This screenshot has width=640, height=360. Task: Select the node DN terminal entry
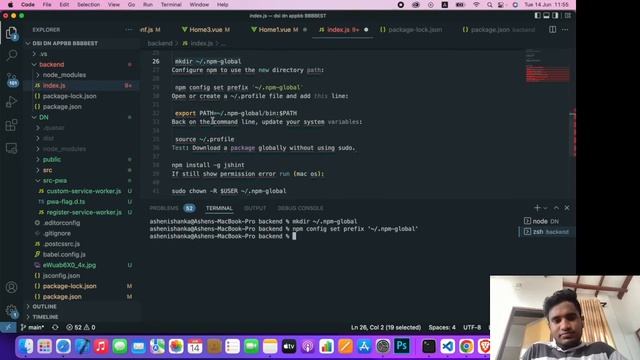click(545, 221)
